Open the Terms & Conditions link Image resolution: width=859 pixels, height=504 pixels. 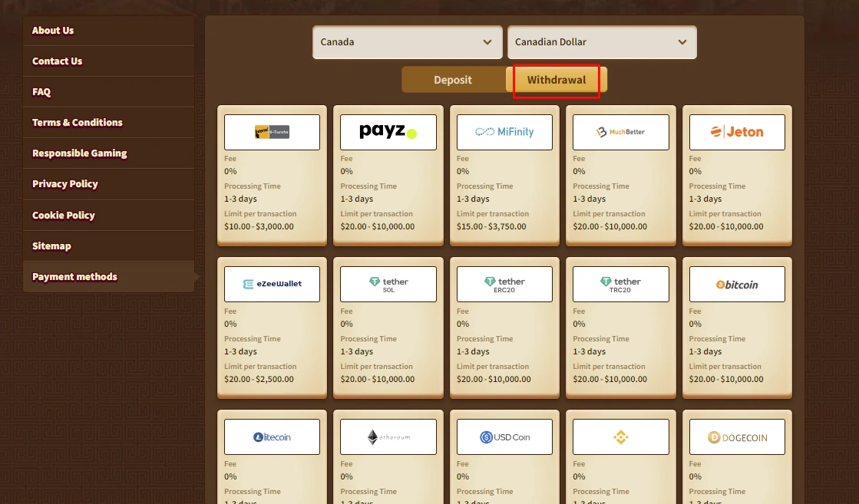pyautogui.click(x=78, y=123)
